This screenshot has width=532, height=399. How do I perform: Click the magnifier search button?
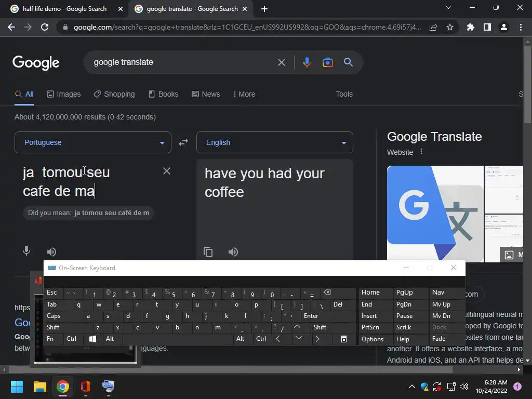click(348, 62)
